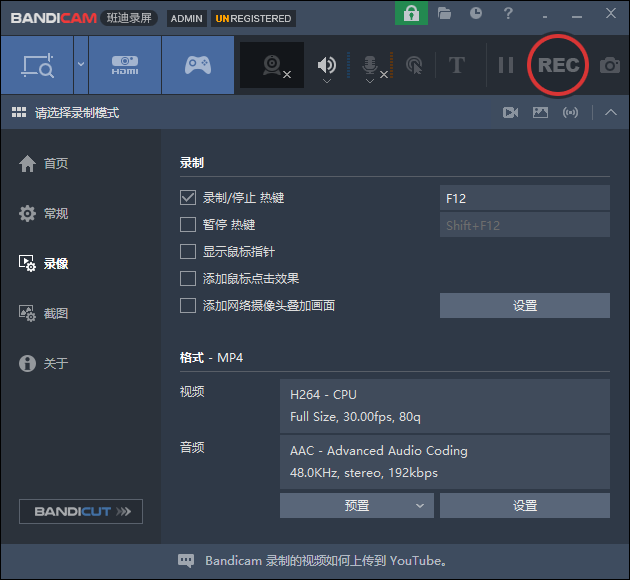Click the F12 hotkey field
This screenshot has width=630, height=580.
click(525, 198)
